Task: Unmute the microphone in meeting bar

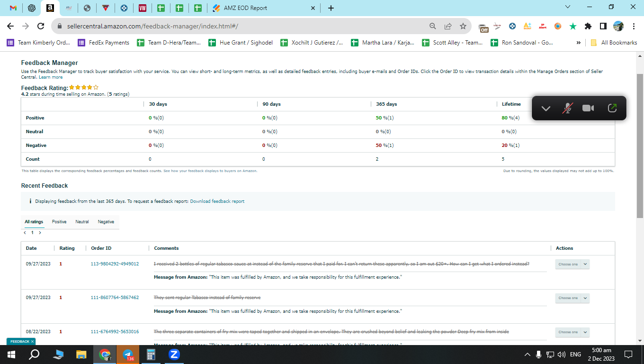Action: tap(567, 108)
